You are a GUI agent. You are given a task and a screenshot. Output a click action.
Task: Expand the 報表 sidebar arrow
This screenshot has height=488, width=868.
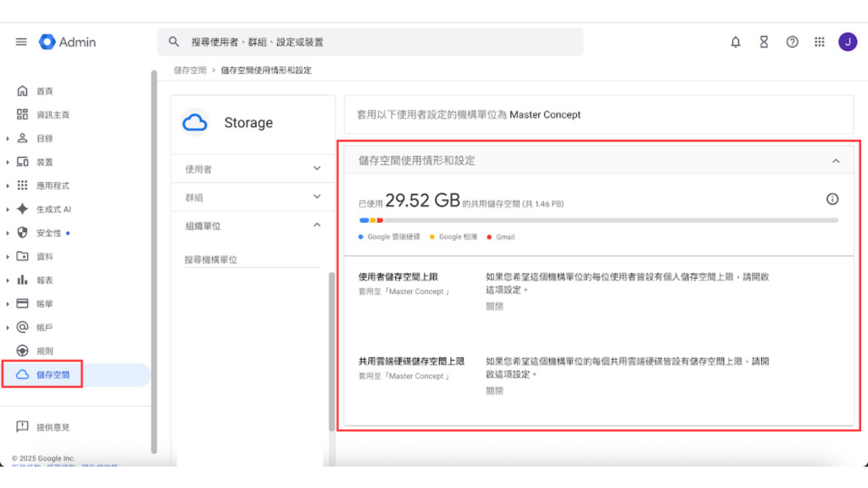point(8,280)
